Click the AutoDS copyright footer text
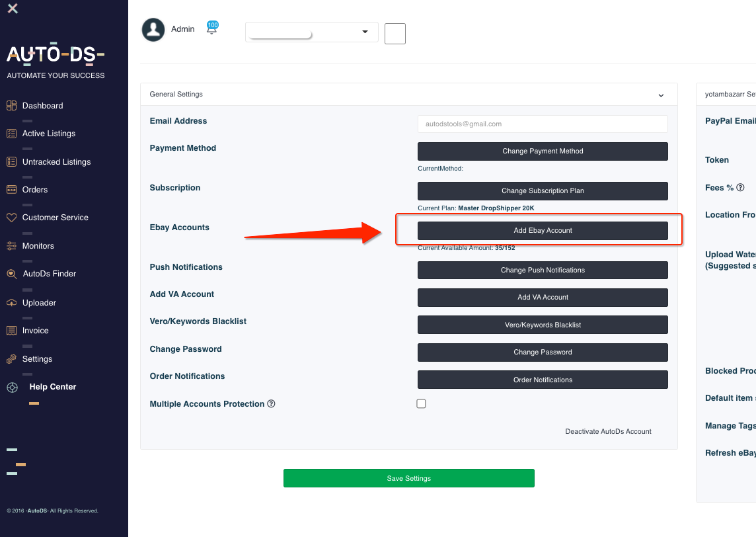This screenshot has width=756, height=537. [x=53, y=511]
